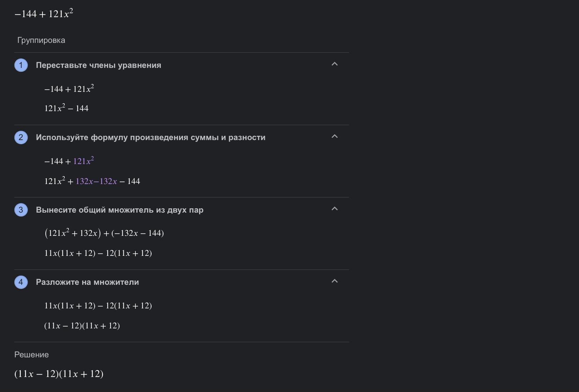Click the step 1 number badge
The image size is (579, 392).
pyautogui.click(x=21, y=65)
